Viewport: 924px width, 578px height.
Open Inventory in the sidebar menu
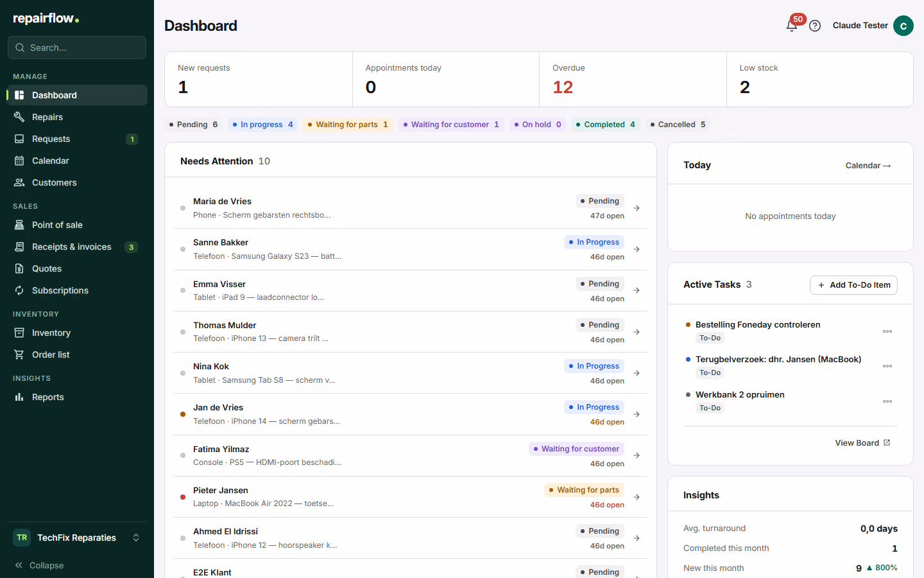(77, 333)
